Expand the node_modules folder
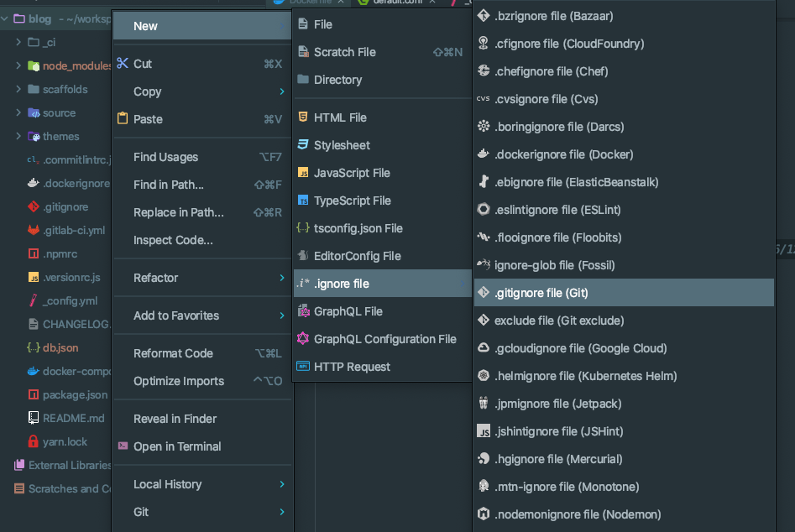 pyautogui.click(x=18, y=65)
